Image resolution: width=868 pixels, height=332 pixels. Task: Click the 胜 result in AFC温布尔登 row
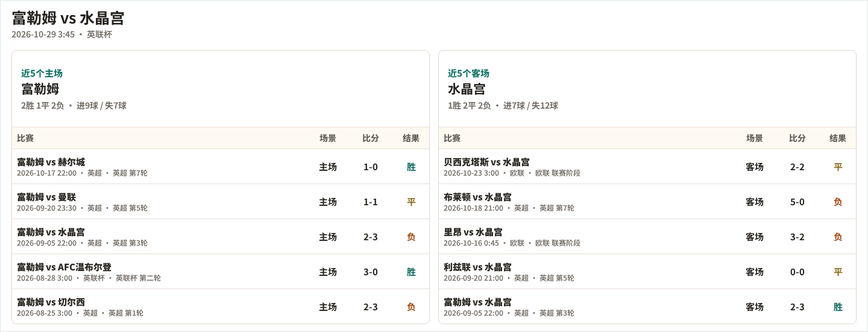tap(411, 272)
